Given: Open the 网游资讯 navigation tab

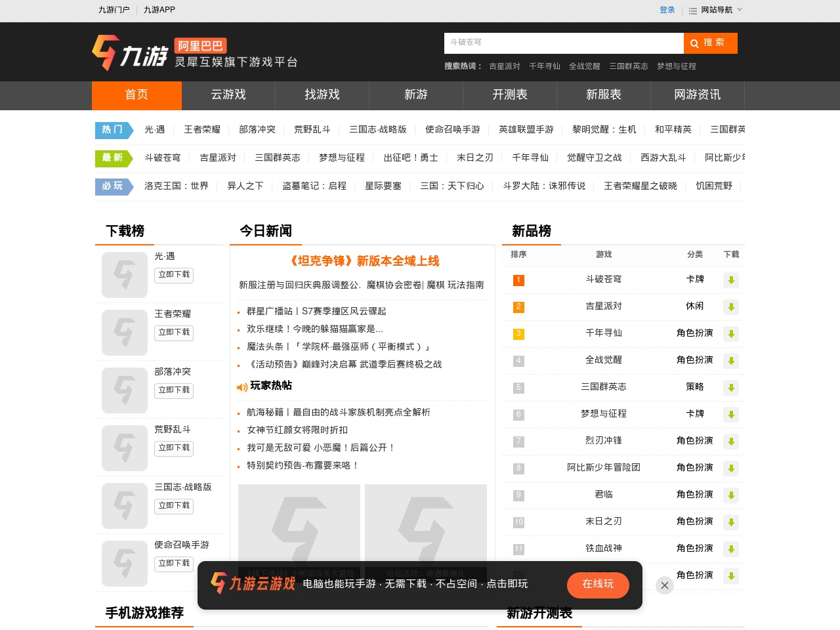Looking at the screenshot, I should pos(698,95).
